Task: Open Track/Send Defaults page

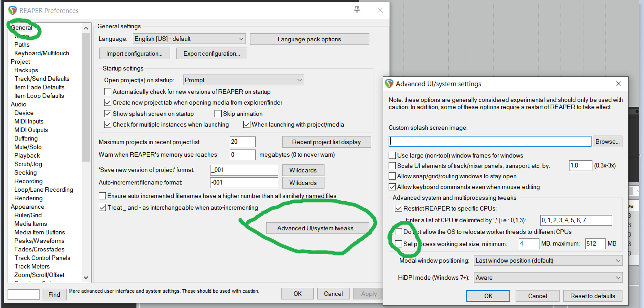Action: point(42,79)
